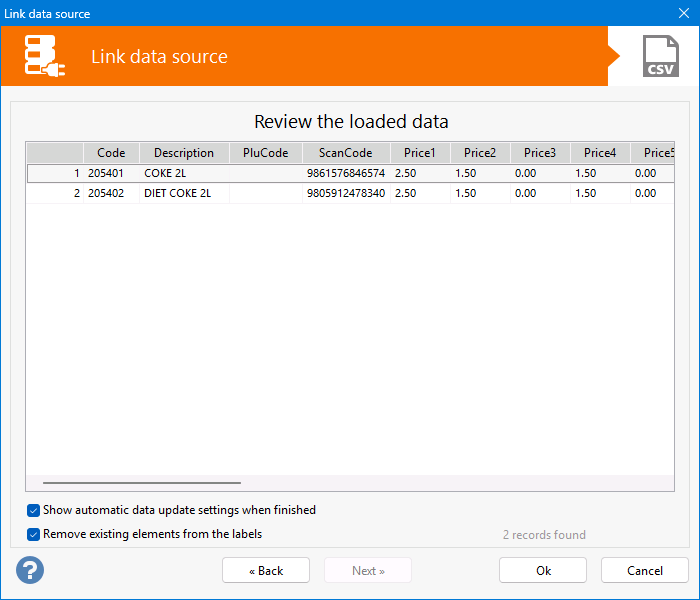Image resolution: width=700 pixels, height=600 pixels.
Task: Click the Description column header
Action: pyautogui.click(x=184, y=153)
